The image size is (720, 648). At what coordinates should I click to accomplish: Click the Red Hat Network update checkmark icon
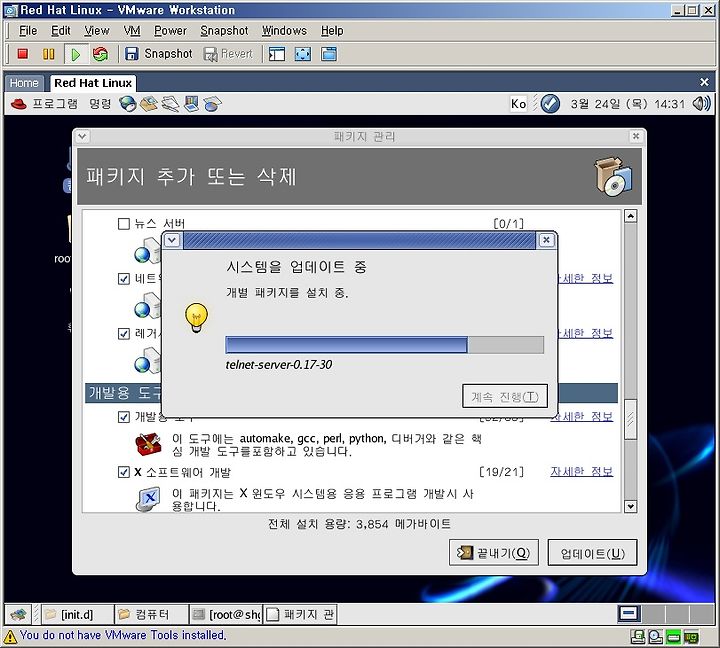pyautogui.click(x=550, y=104)
